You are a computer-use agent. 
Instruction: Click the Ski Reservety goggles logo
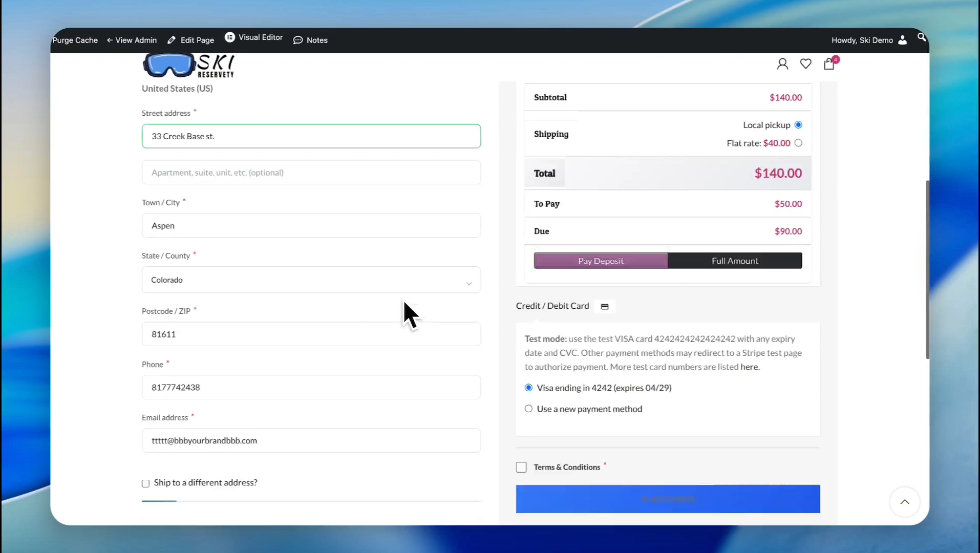[x=188, y=66]
